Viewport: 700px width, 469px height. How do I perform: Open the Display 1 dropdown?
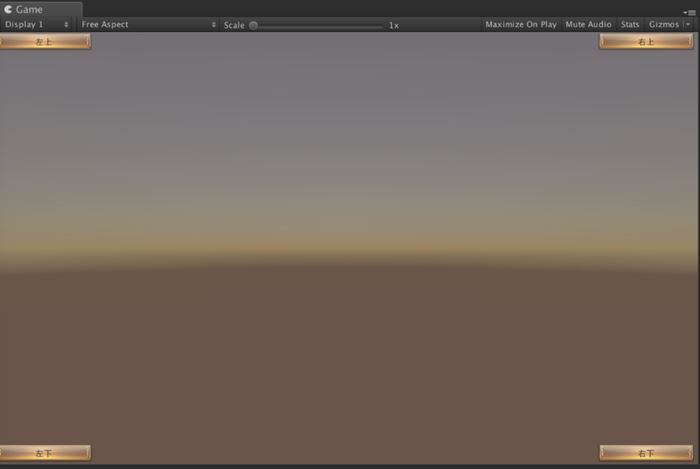(37, 24)
